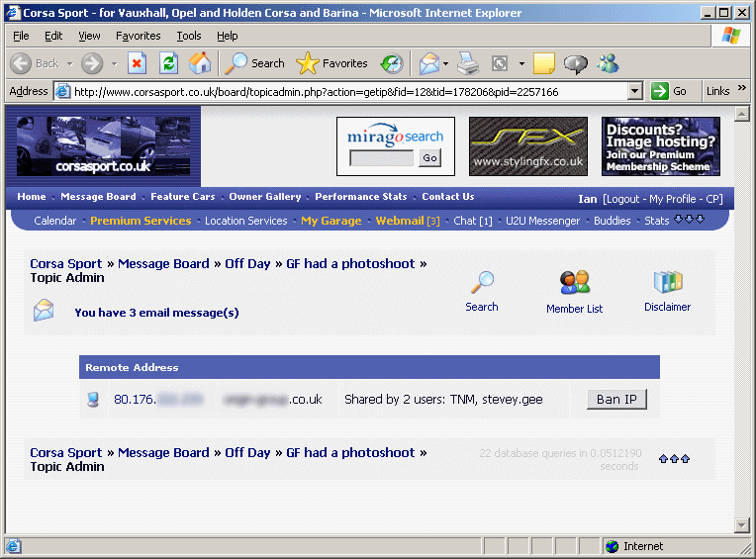Open the Disclaimer books icon
756x559 pixels.
tap(668, 283)
